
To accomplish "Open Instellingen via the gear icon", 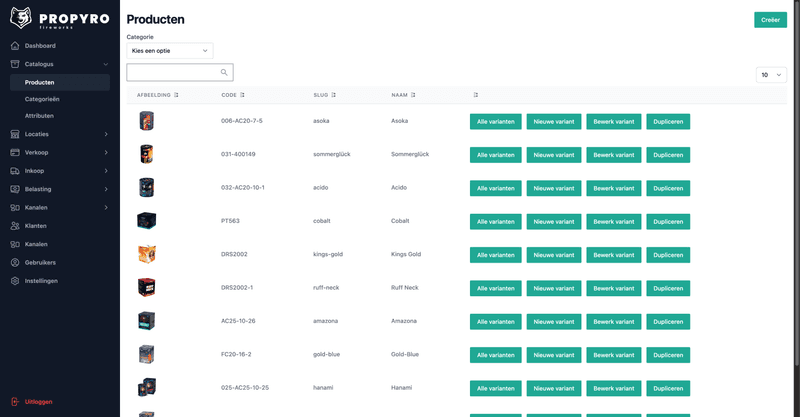I will (15, 281).
